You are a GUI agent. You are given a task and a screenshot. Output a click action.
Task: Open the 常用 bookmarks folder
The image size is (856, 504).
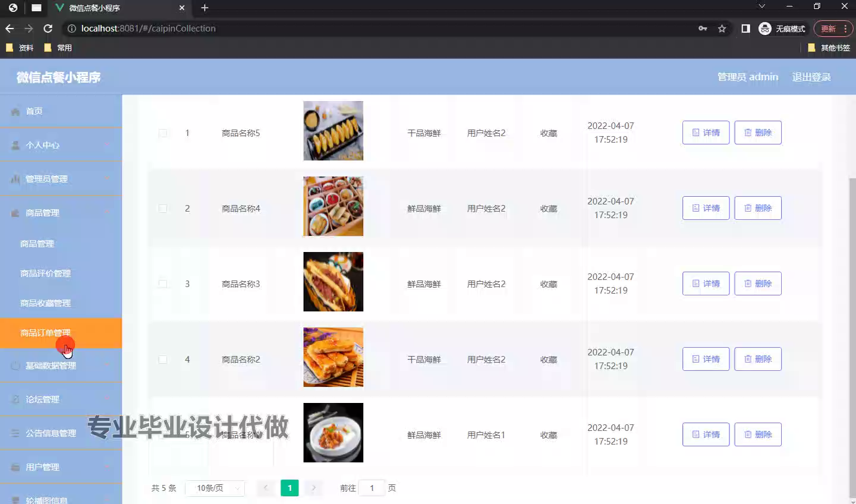tap(58, 48)
